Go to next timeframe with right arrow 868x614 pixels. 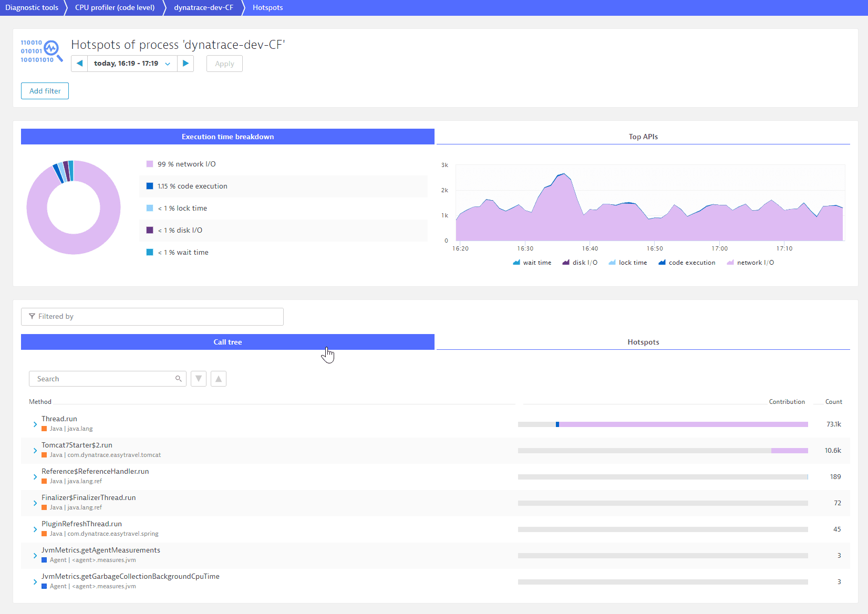[x=185, y=64]
